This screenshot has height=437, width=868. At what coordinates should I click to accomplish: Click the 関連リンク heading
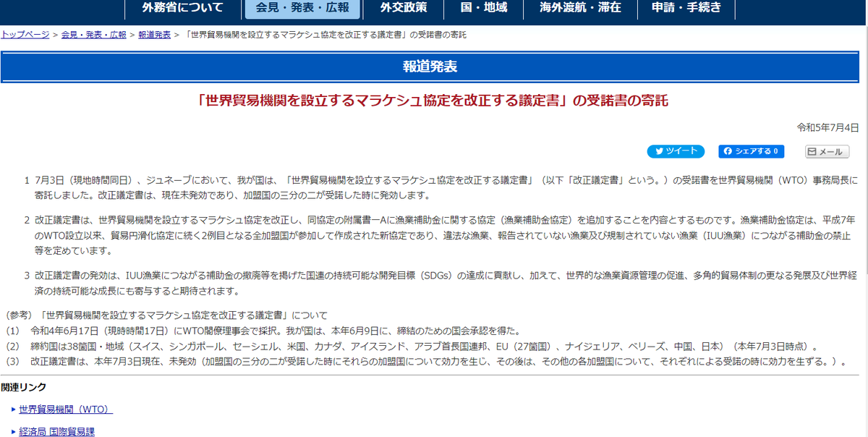[24, 388]
